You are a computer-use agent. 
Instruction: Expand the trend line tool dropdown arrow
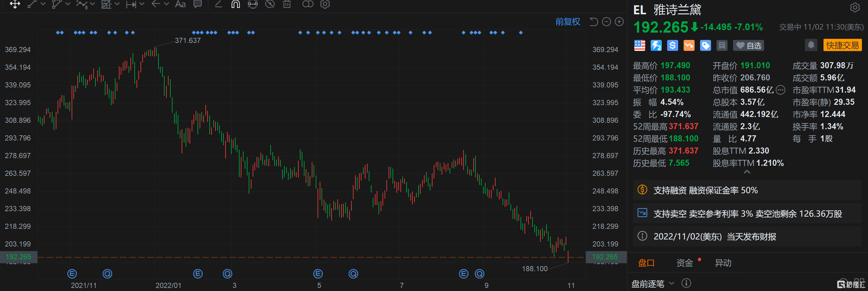pyautogui.click(x=43, y=4)
